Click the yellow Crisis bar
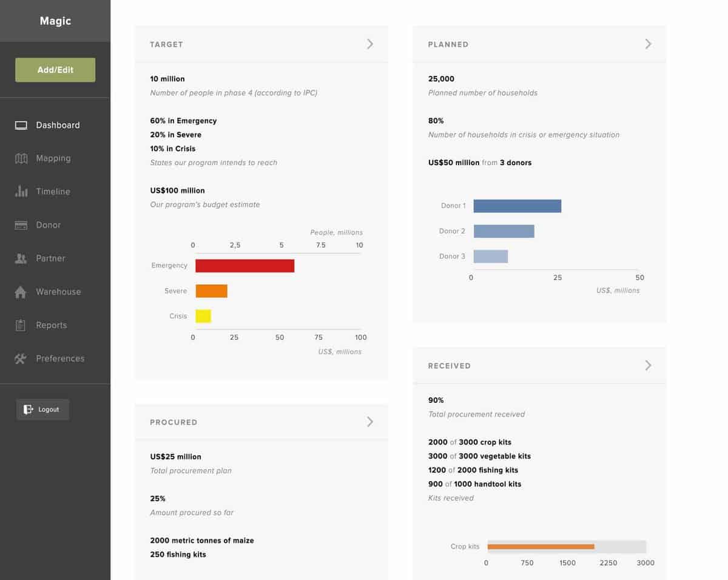The width and height of the screenshot is (728, 580). [203, 316]
